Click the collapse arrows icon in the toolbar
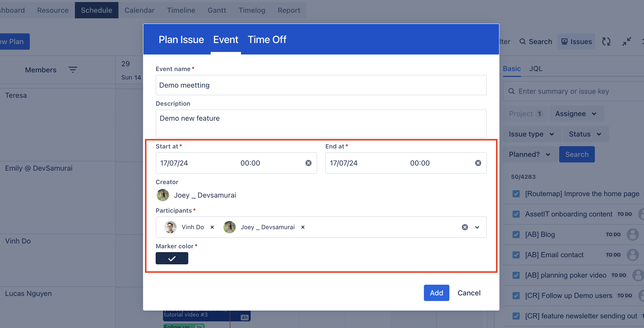The image size is (644, 328). pyautogui.click(x=626, y=42)
